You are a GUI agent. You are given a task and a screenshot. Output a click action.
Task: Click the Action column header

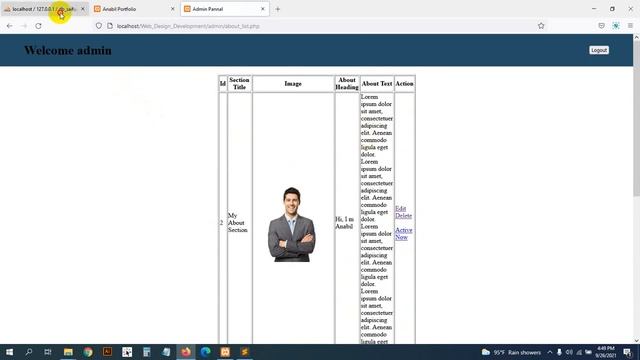(x=404, y=84)
